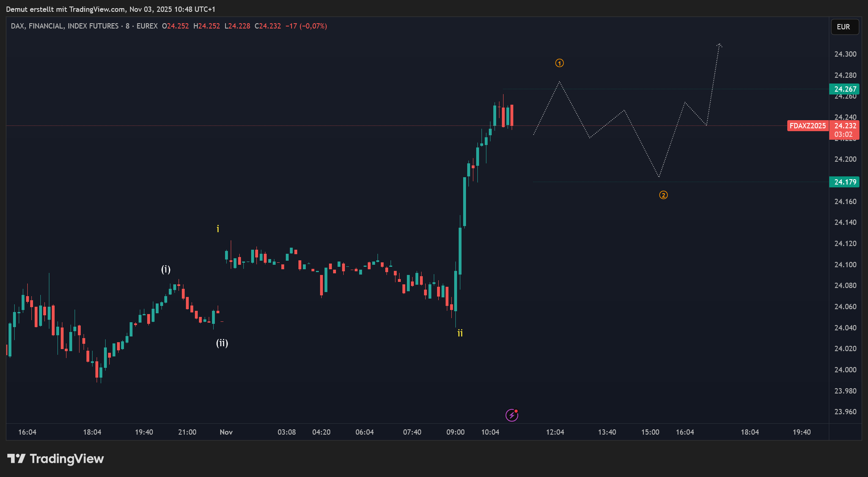This screenshot has height=477, width=868.
Task: Select the orange circled 1 wave marker
Action: pyautogui.click(x=559, y=63)
